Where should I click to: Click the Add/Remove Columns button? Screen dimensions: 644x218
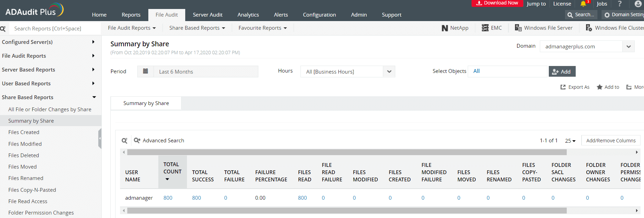(x=611, y=141)
